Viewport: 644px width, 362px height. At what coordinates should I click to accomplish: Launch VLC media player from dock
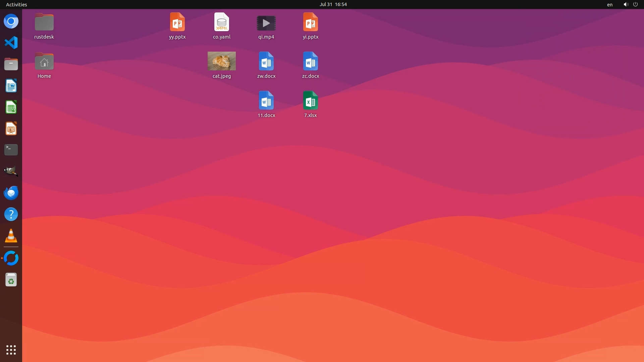click(11, 236)
